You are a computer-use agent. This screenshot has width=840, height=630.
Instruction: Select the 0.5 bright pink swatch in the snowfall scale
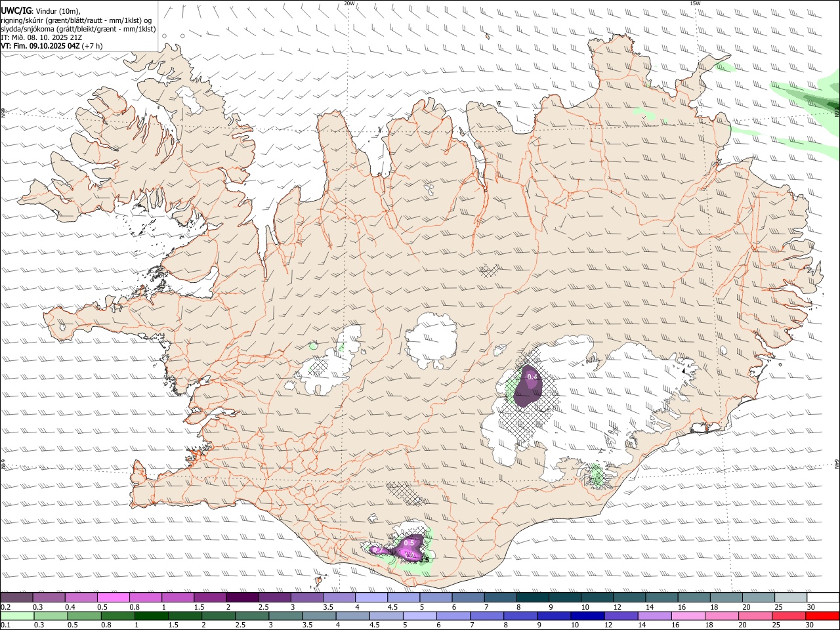pyautogui.click(x=114, y=597)
